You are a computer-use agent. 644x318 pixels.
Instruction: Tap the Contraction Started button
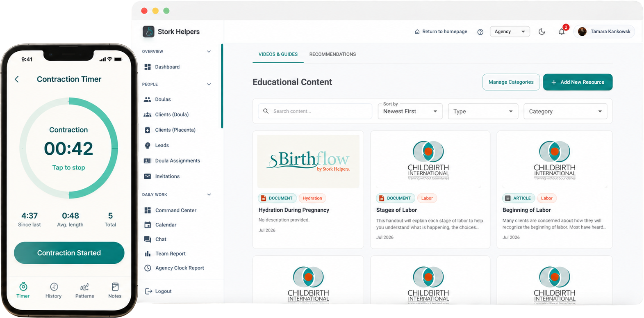[x=69, y=253]
